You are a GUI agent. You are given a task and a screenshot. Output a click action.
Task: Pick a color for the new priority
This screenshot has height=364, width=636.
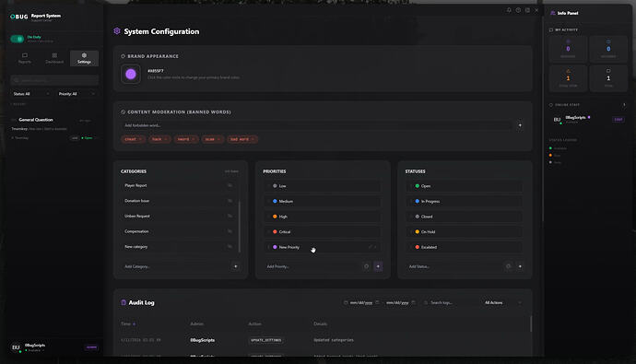(366, 266)
